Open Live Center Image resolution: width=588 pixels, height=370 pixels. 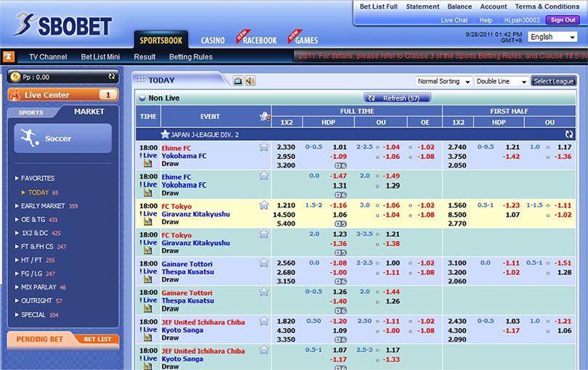point(63,95)
